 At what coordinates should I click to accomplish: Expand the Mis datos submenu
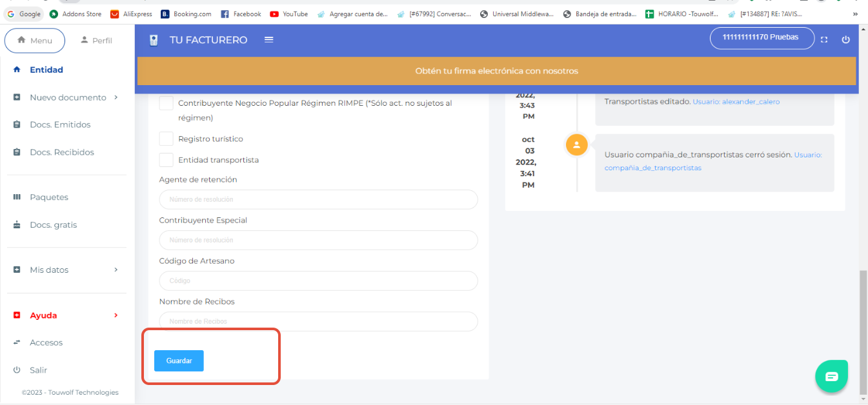point(67,270)
